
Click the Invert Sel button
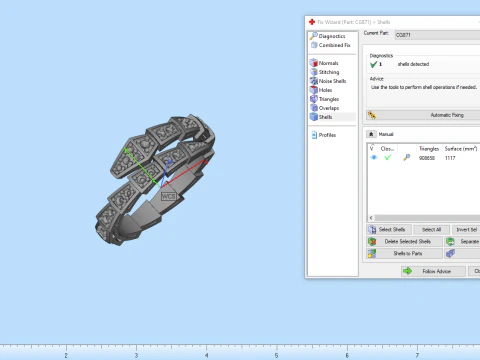466,230
